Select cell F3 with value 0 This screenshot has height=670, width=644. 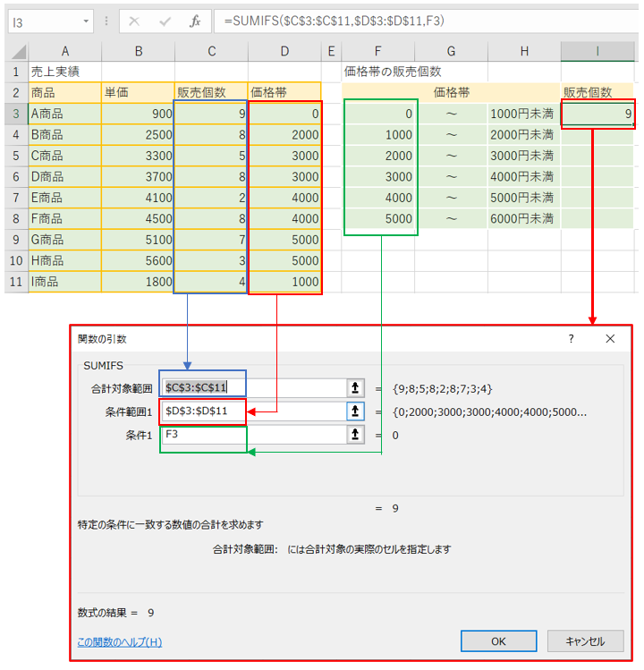[x=380, y=114]
